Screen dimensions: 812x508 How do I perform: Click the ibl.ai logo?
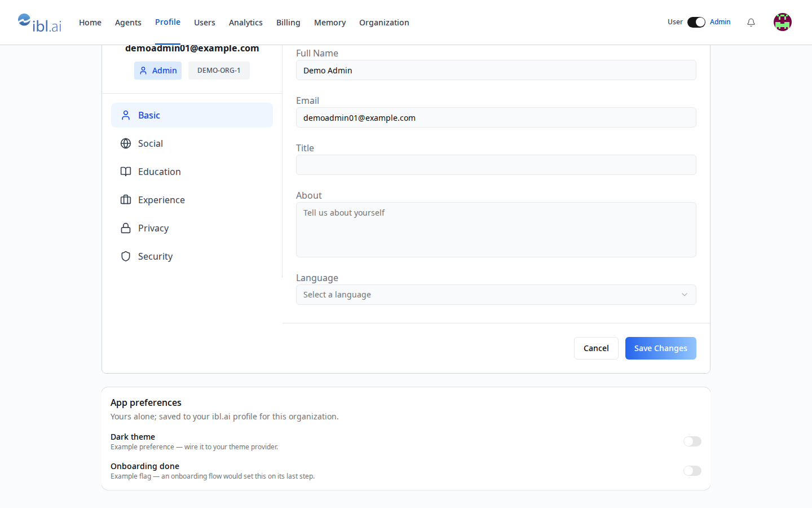(39, 23)
